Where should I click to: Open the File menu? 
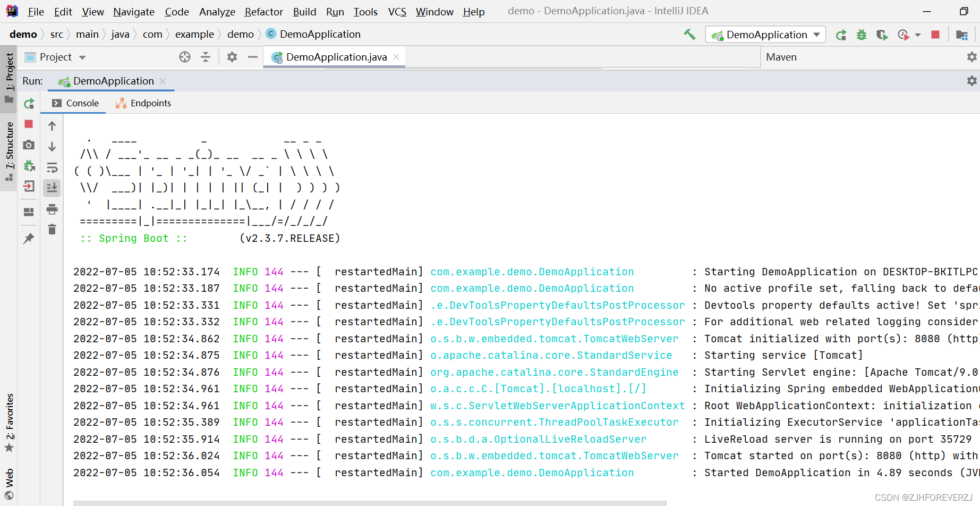coord(36,12)
